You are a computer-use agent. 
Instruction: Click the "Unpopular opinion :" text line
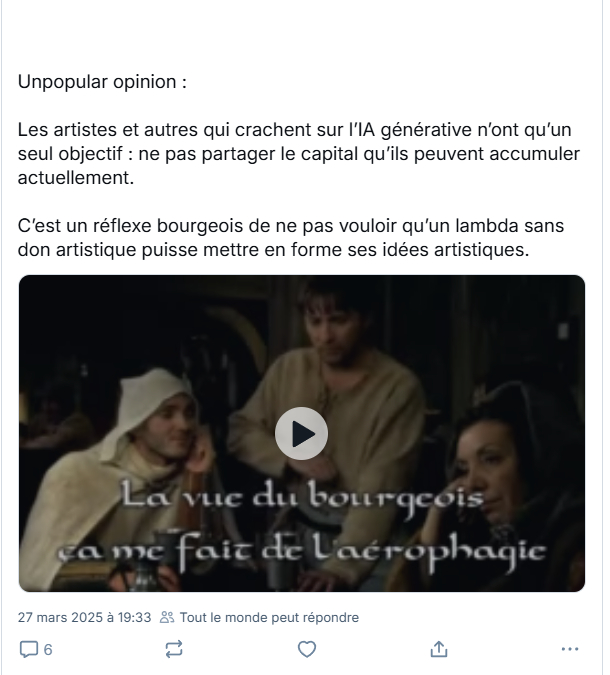pyautogui.click(x=102, y=82)
